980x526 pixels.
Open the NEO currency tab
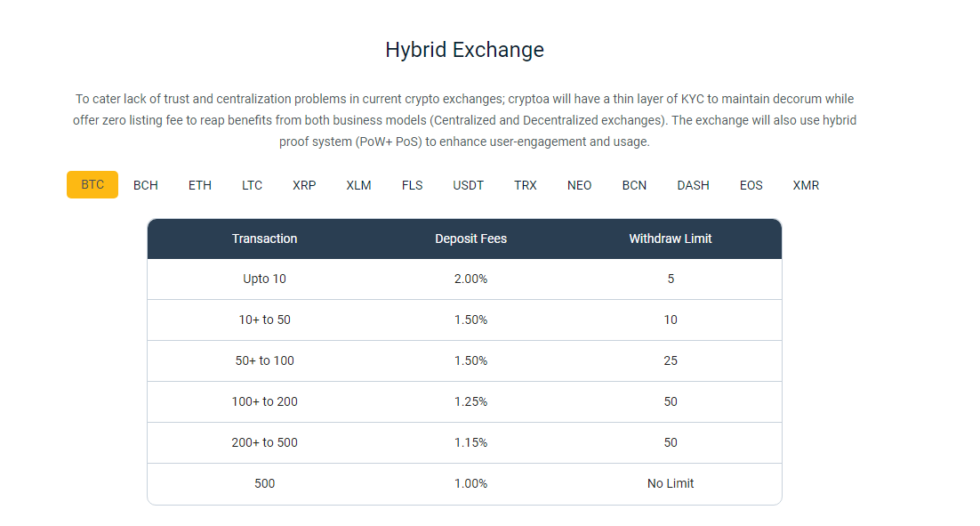click(579, 185)
